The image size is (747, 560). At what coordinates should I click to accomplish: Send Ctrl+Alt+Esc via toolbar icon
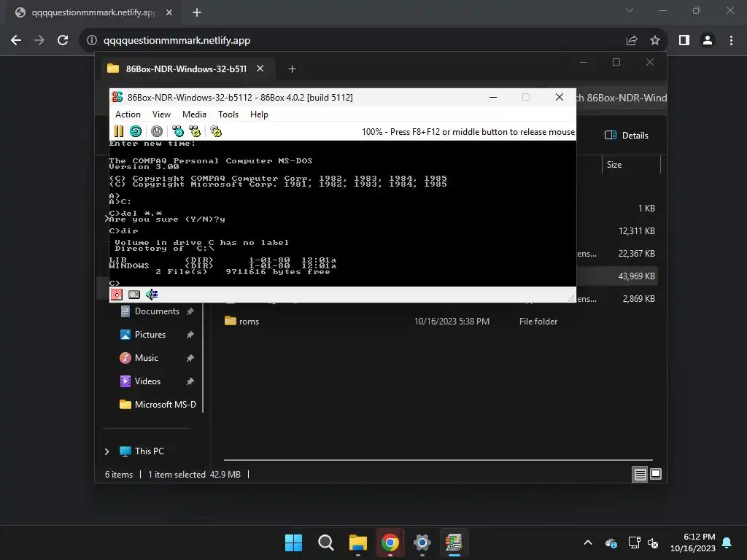point(195,131)
